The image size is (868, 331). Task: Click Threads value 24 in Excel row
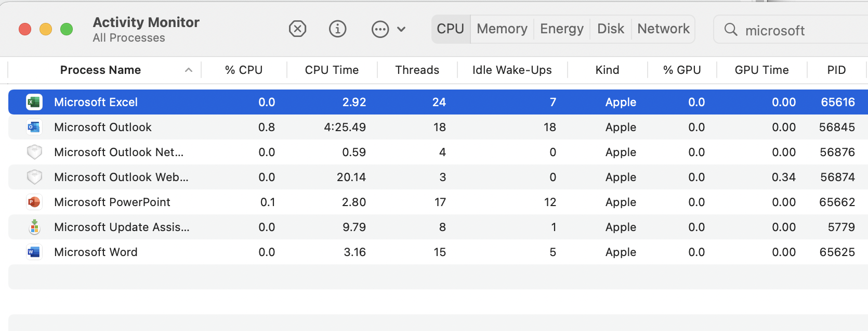click(439, 102)
